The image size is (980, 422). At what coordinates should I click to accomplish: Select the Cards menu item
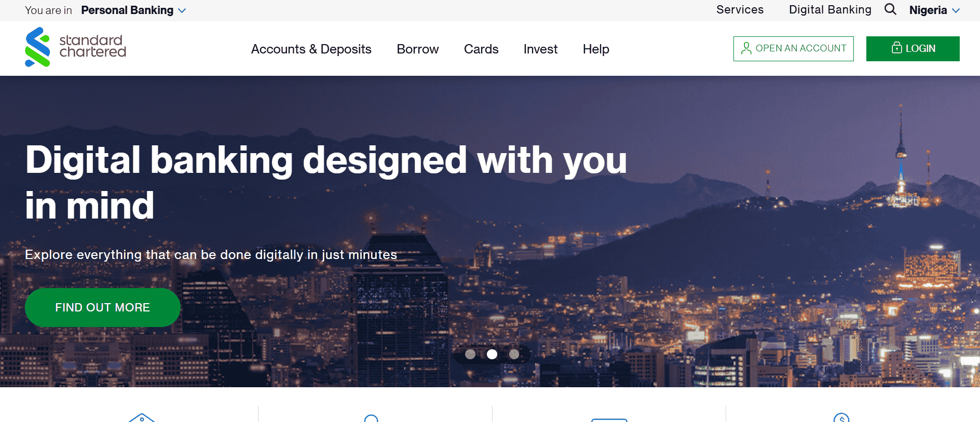[481, 49]
